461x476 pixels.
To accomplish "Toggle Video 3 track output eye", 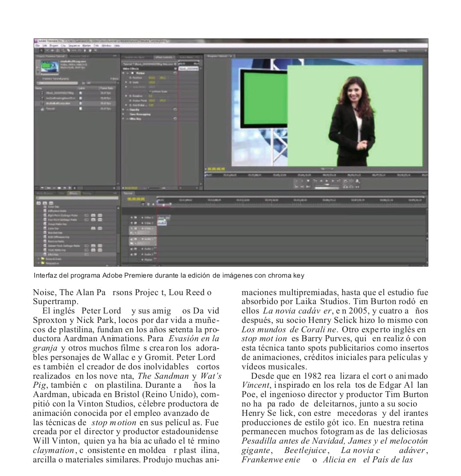I will [132, 218].
